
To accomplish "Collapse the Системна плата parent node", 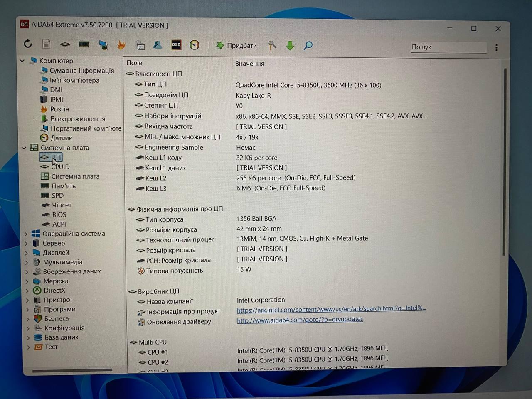I will (24, 148).
